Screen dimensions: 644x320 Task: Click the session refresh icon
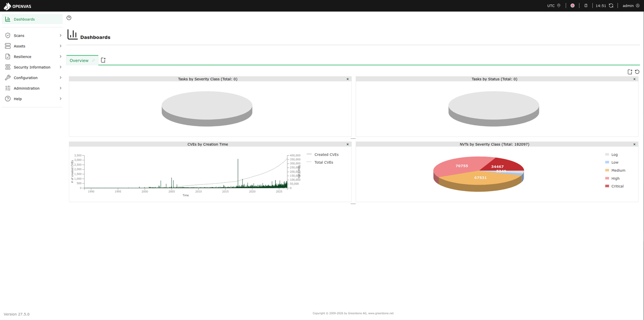(611, 6)
